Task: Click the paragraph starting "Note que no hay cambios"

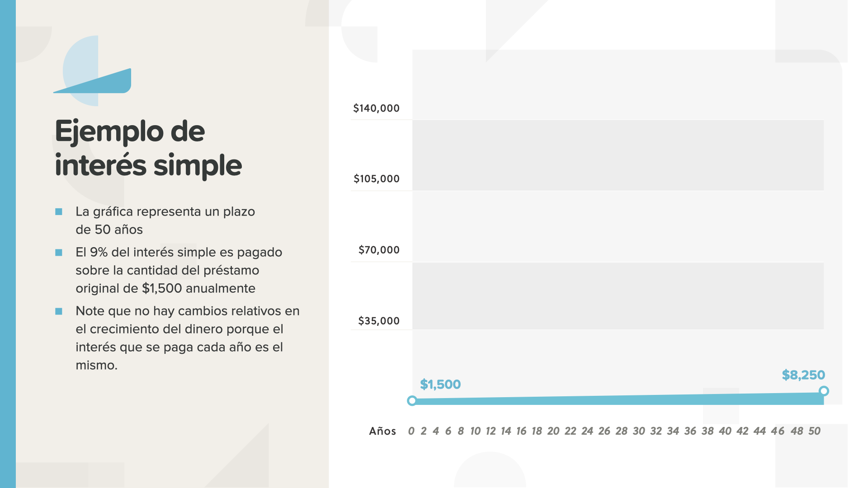Action: [187, 338]
